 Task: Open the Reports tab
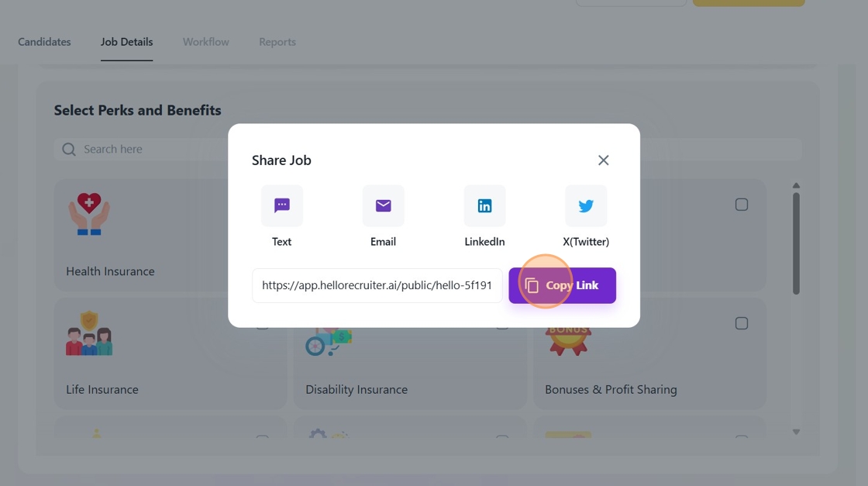[x=277, y=42]
